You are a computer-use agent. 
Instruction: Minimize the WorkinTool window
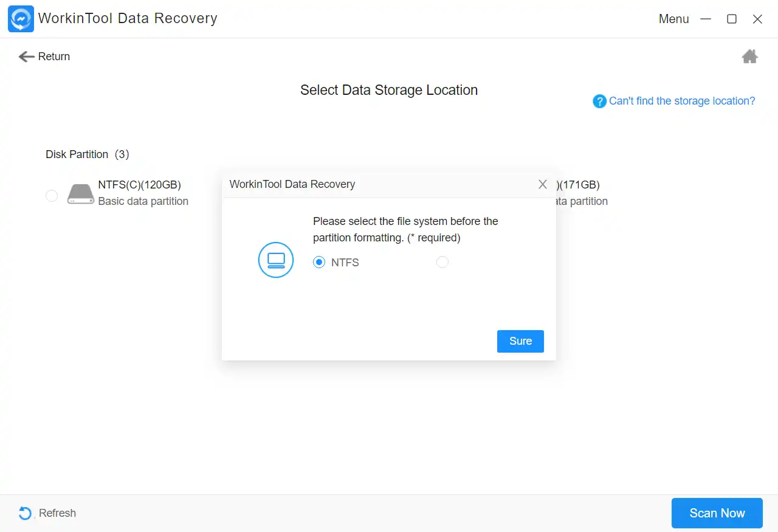[x=706, y=19]
